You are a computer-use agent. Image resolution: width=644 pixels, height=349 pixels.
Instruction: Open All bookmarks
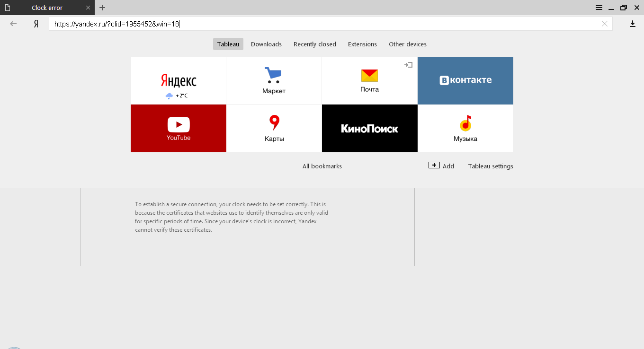pyautogui.click(x=322, y=166)
